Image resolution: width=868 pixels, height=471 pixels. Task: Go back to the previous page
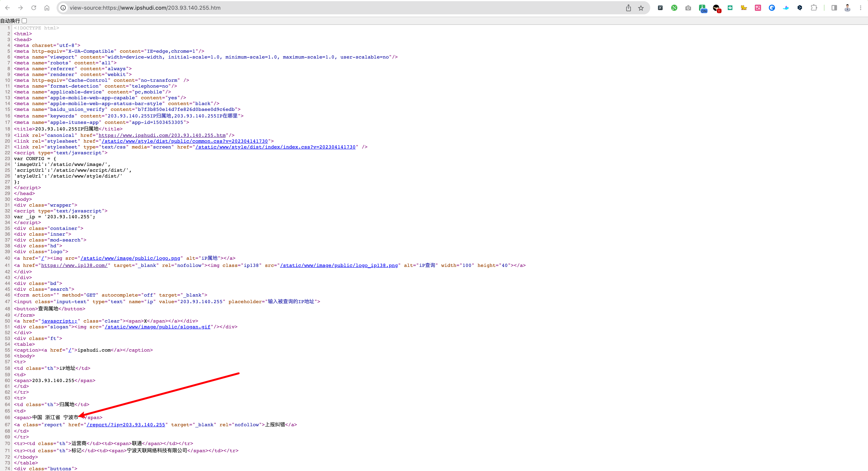tap(7, 8)
